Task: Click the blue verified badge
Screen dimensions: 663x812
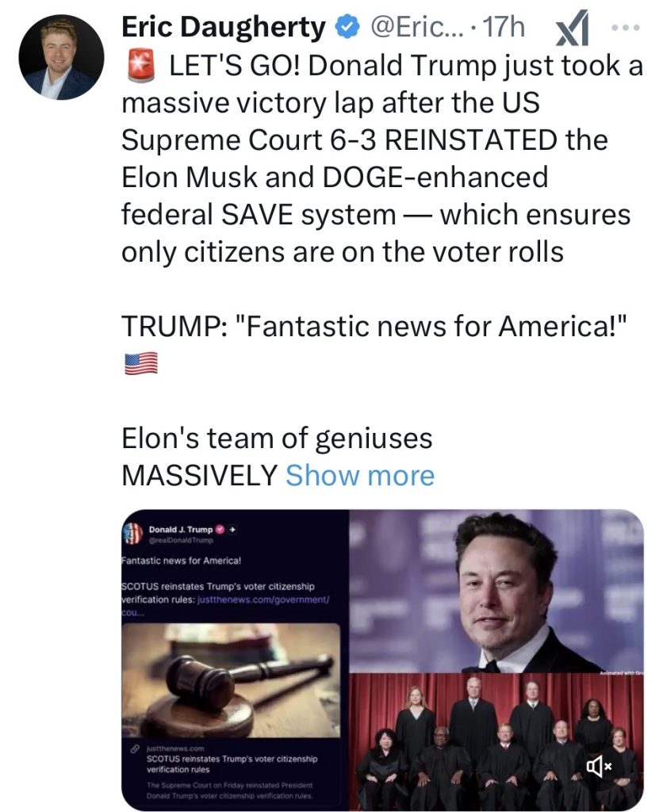Action: 348,28
